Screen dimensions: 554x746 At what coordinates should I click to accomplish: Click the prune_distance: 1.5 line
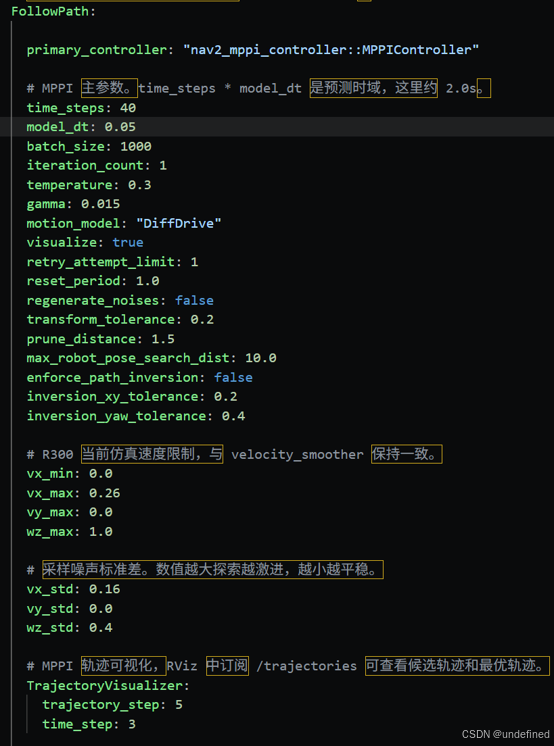click(100, 339)
